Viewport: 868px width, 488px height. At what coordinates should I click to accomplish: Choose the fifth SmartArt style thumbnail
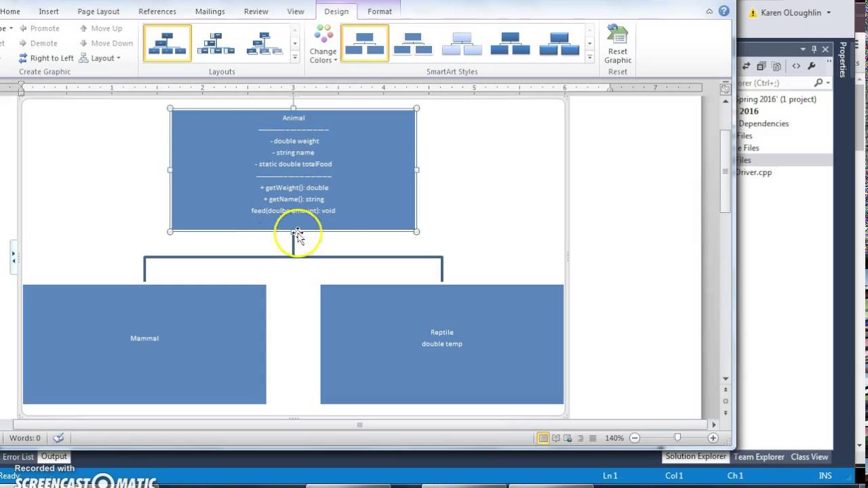(559, 43)
